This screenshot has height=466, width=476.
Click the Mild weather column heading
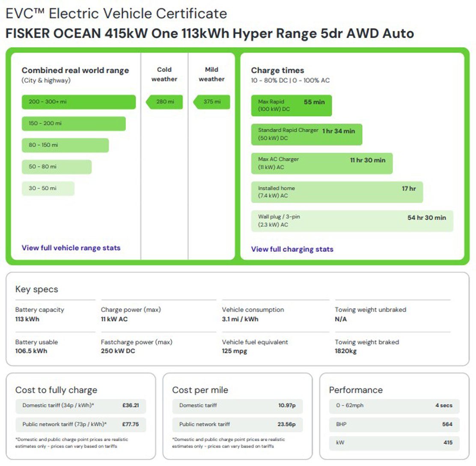point(211,74)
